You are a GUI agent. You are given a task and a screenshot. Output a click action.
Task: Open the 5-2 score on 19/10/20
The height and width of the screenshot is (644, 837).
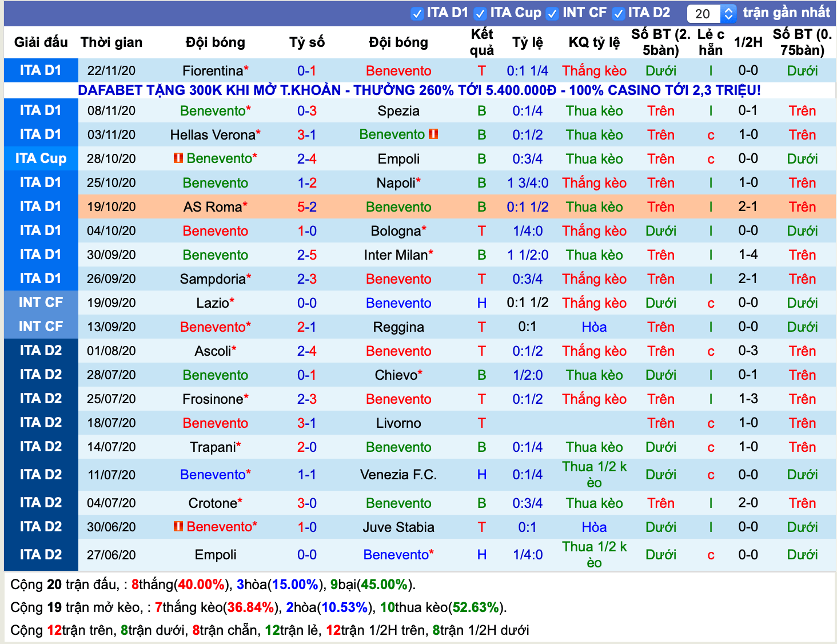point(307,207)
